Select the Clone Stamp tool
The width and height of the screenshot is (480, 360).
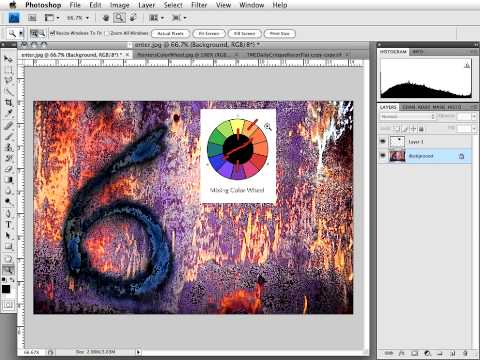coord(8,147)
